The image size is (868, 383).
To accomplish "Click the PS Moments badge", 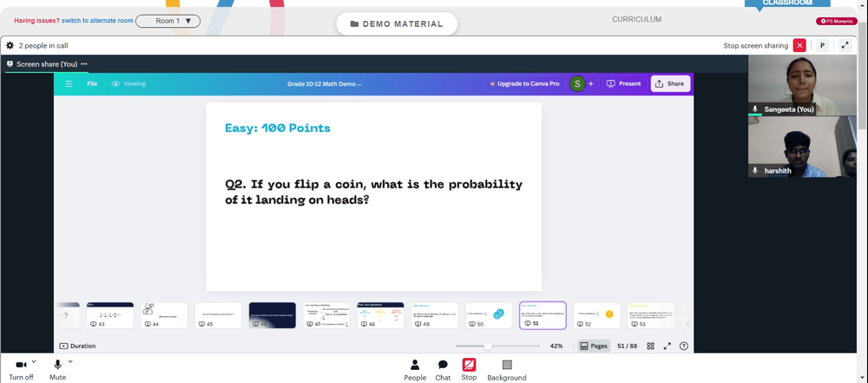I will (x=837, y=21).
